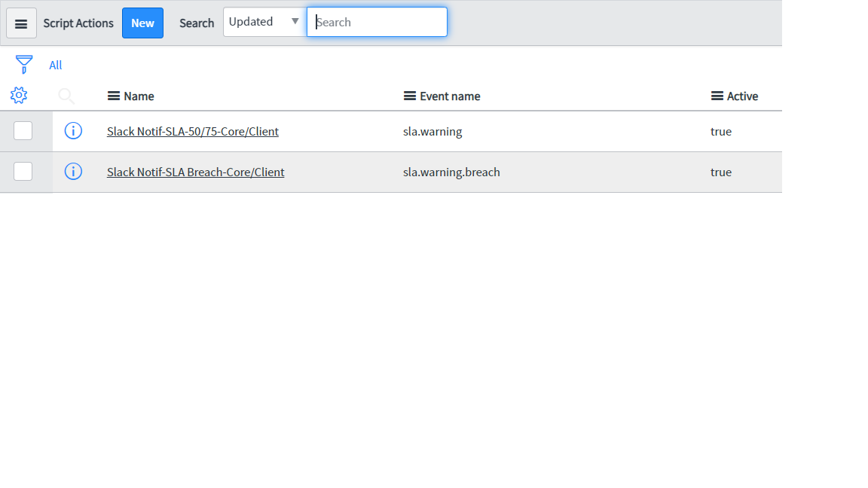Click the New button
This screenshot has height=488, width=868.
143,23
